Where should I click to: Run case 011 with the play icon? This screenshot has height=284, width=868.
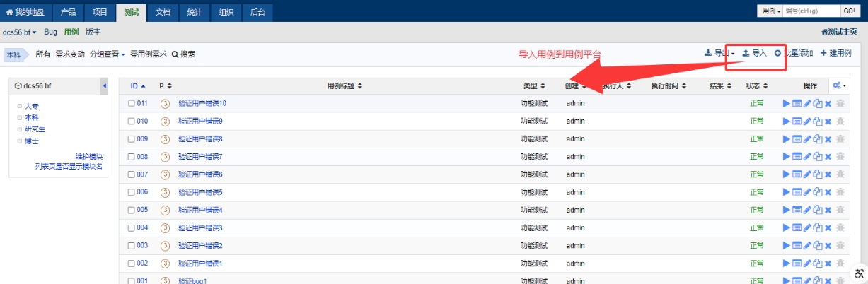787,103
